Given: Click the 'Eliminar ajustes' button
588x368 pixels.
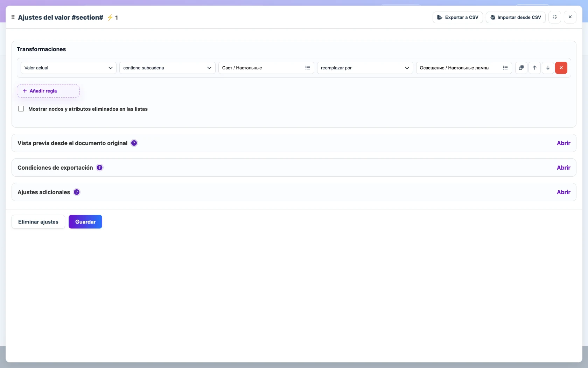Looking at the screenshot, I should 38,222.
